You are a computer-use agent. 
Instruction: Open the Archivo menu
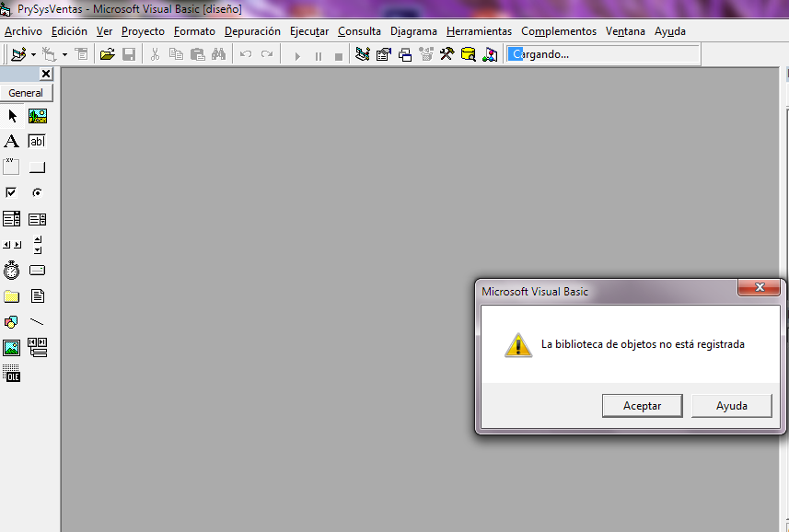pyautogui.click(x=23, y=31)
